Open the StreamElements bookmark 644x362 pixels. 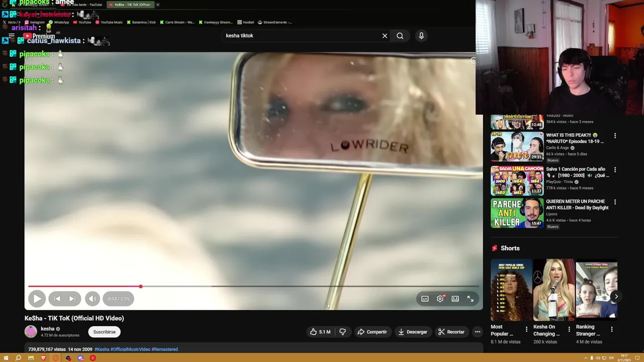pyautogui.click(x=275, y=22)
